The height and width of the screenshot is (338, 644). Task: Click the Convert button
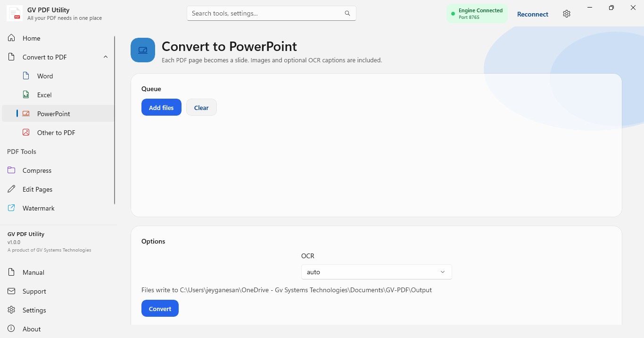pyautogui.click(x=160, y=309)
